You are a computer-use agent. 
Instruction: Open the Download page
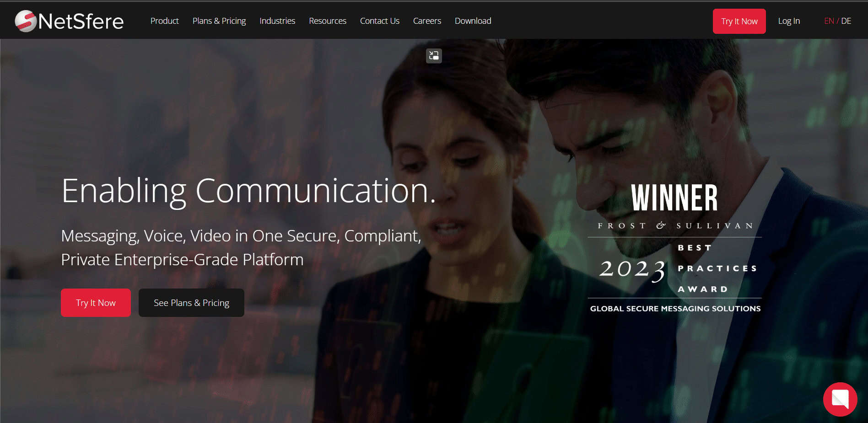click(x=473, y=21)
